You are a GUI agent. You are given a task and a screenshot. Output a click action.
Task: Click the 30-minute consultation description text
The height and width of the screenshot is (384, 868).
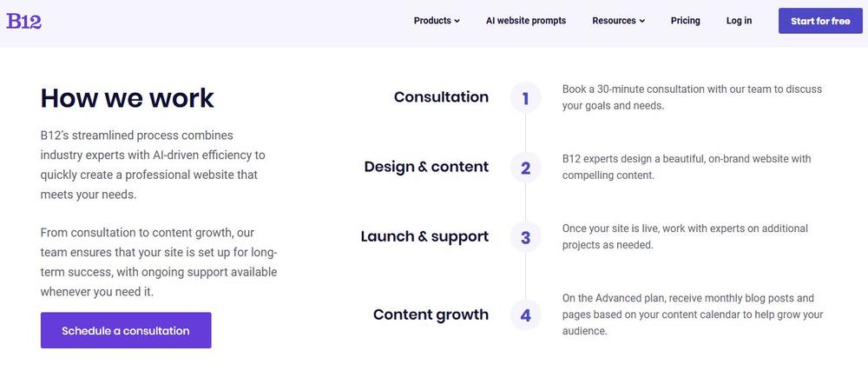tap(691, 97)
